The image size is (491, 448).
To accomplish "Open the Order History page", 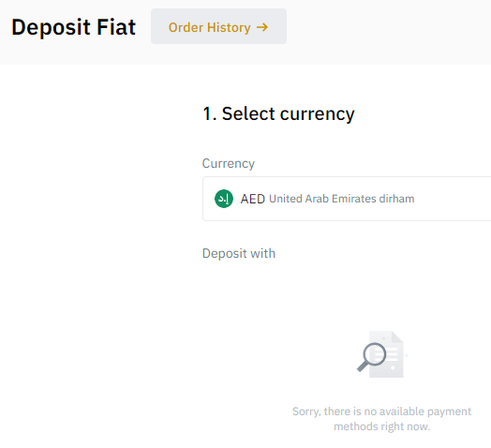I will tap(218, 26).
